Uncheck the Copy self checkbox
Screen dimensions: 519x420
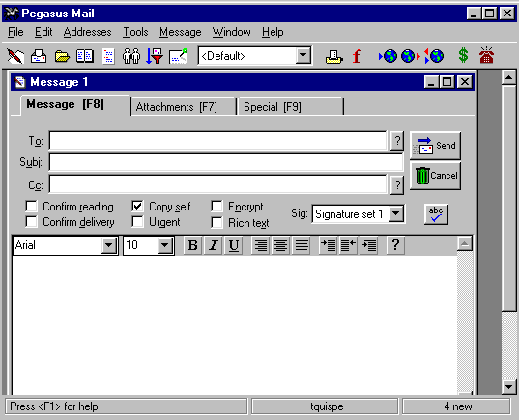(137, 207)
